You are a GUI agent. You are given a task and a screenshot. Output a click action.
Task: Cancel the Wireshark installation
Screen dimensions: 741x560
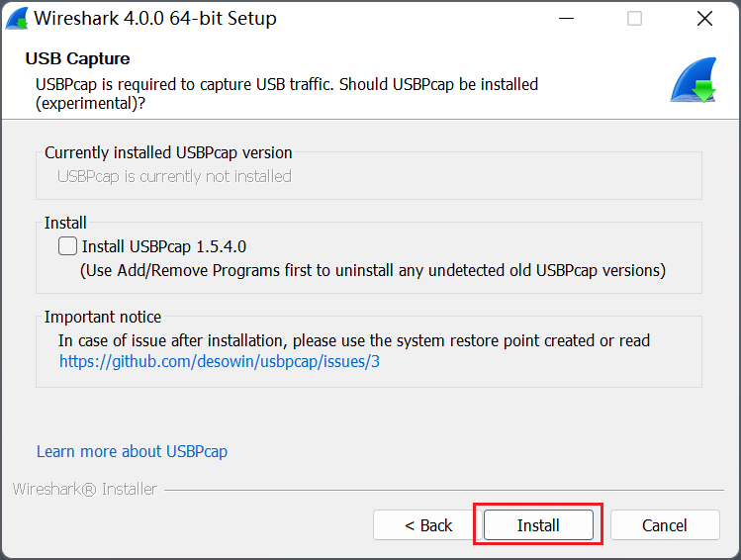[x=664, y=525]
